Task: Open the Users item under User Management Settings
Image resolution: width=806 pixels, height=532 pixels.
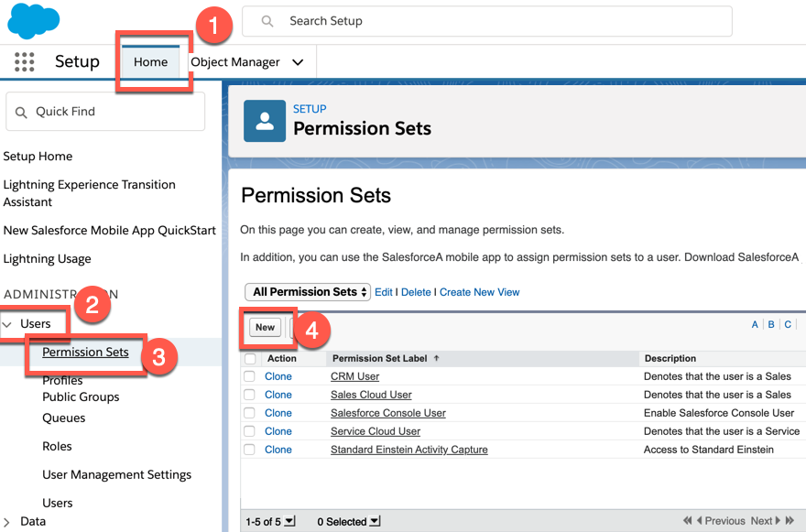Action: tap(58, 503)
